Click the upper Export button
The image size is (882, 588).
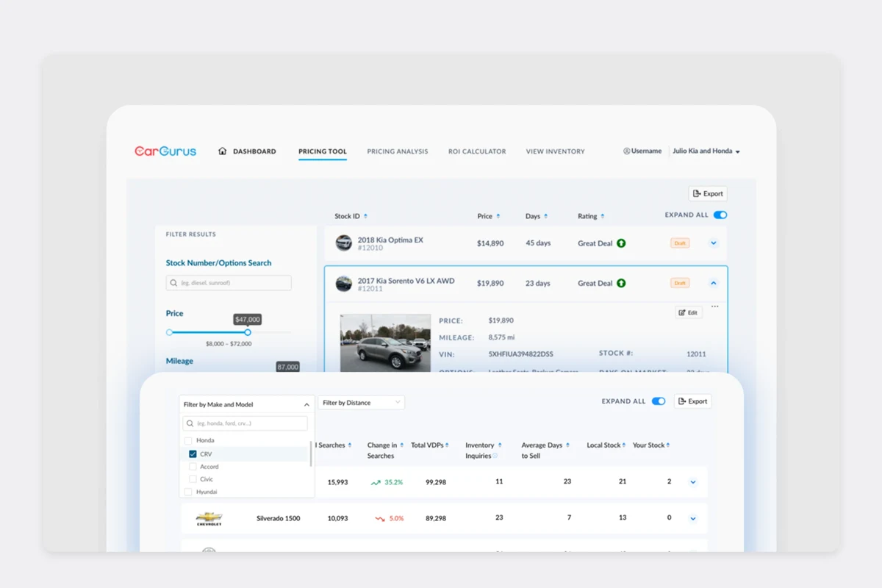(708, 193)
